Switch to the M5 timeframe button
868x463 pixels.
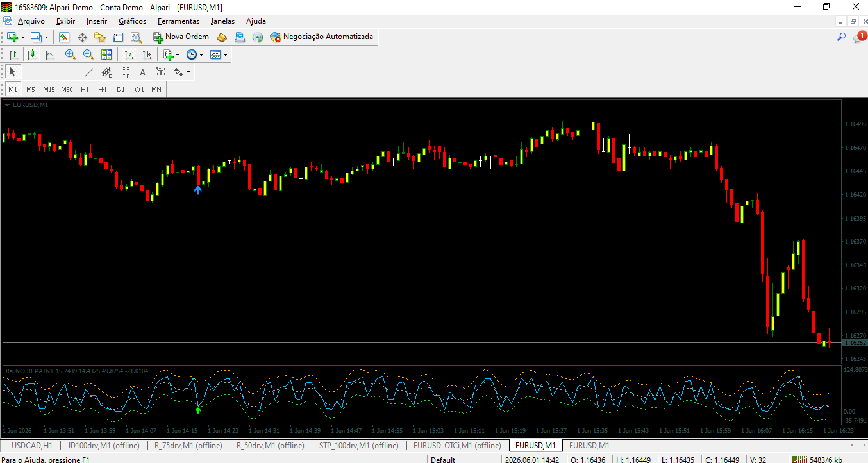tap(31, 89)
